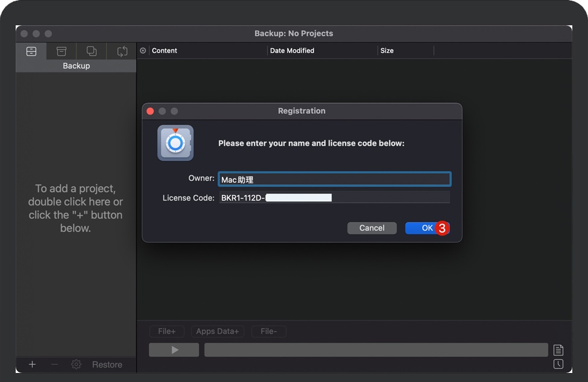Remove a project using the minus icon
This screenshot has height=382, width=588.
pyautogui.click(x=54, y=364)
